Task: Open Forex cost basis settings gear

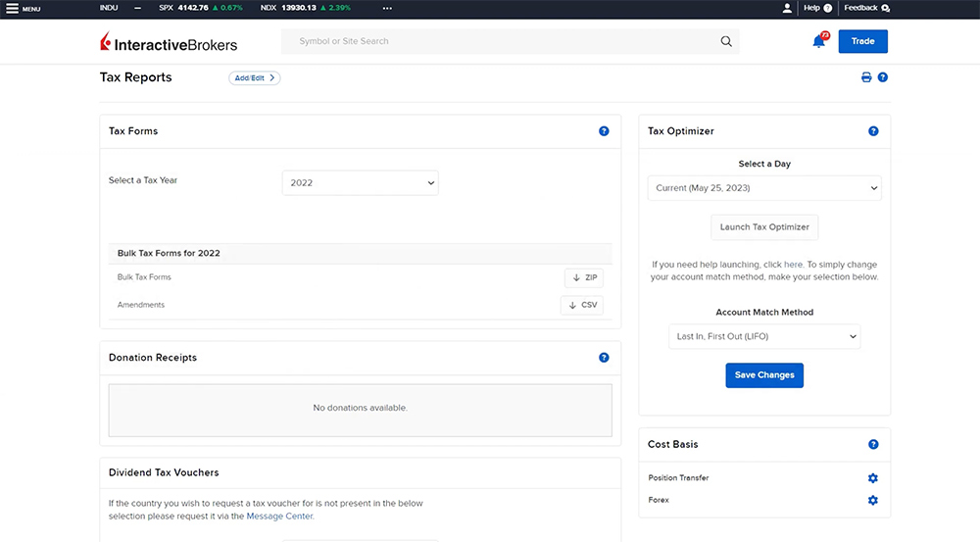Action: click(872, 500)
